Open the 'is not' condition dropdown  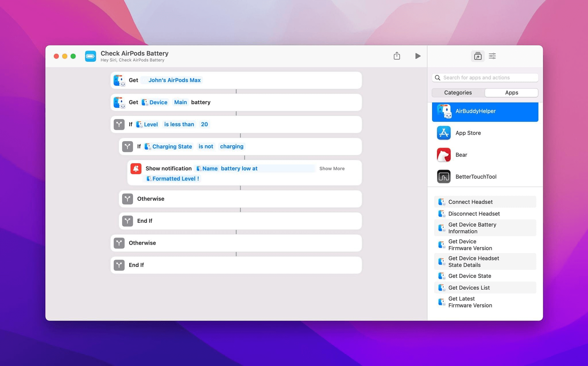206,147
